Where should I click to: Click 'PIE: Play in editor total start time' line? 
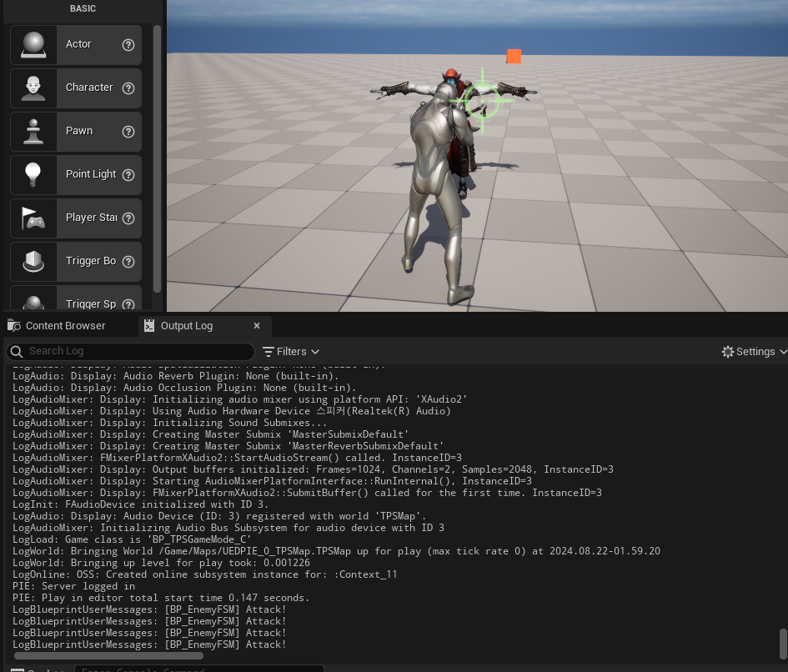(161, 598)
